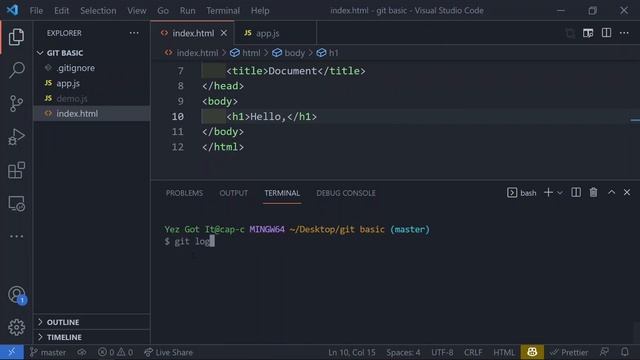Toggle Prettier formatter status
The height and width of the screenshot is (360, 640).
[x=569, y=352]
